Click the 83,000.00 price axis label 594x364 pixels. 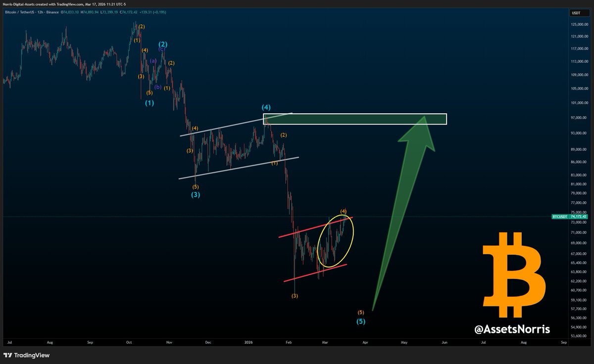(580, 175)
